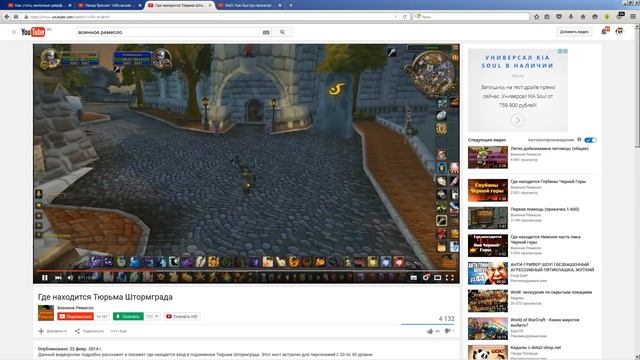The width and height of the screenshot is (640, 360).
Task: Click the Добавить видео upload button
Action: 574,32
